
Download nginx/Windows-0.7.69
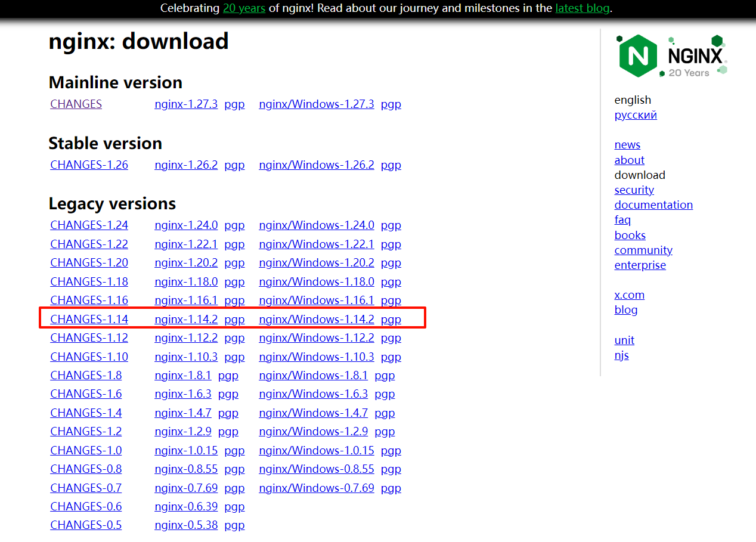click(317, 488)
